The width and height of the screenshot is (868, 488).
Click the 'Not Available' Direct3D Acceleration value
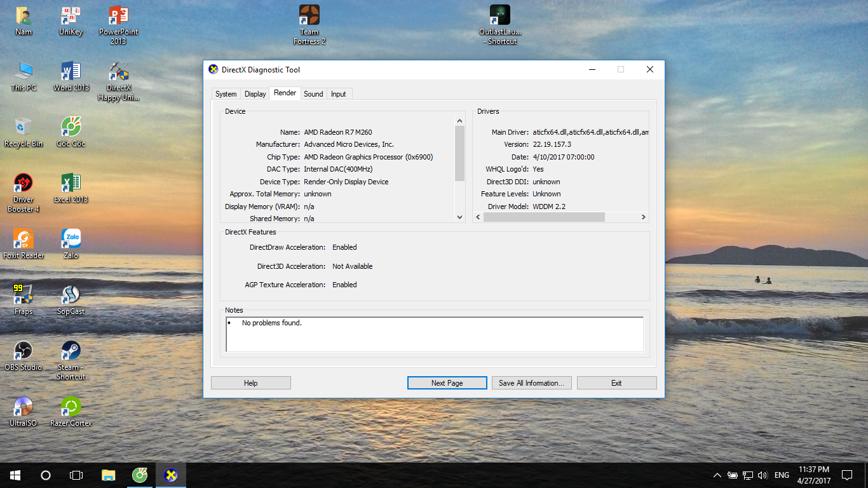click(x=353, y=266)
